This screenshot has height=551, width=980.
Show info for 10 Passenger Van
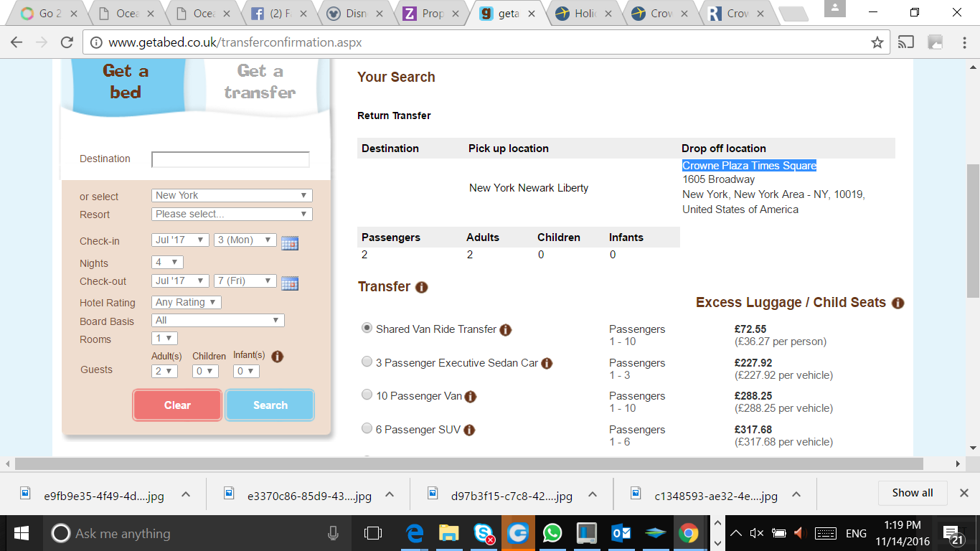[471, 397]
